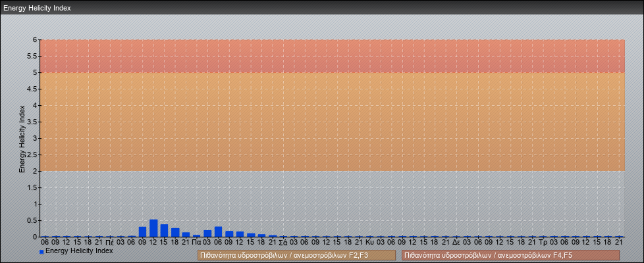Click the y-axis value 2.5

[33, 155]
